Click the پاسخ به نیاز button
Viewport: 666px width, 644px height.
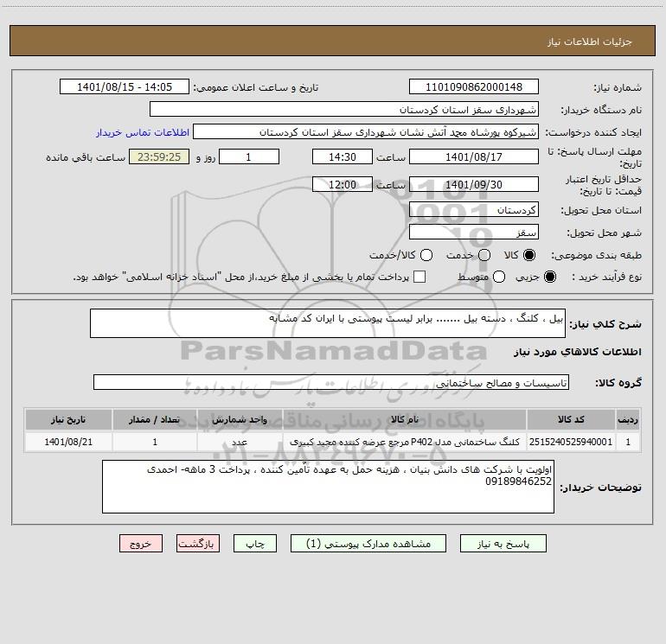pos(503,544)
